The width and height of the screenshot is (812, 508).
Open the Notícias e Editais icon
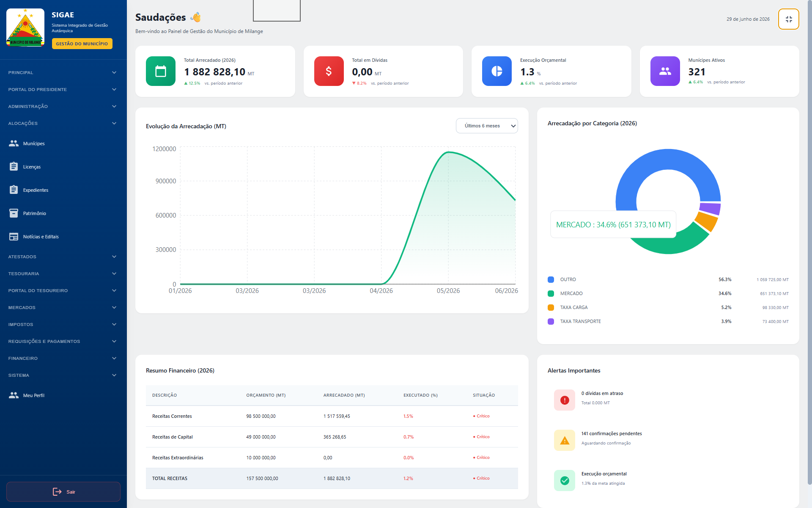pos(14,236)
